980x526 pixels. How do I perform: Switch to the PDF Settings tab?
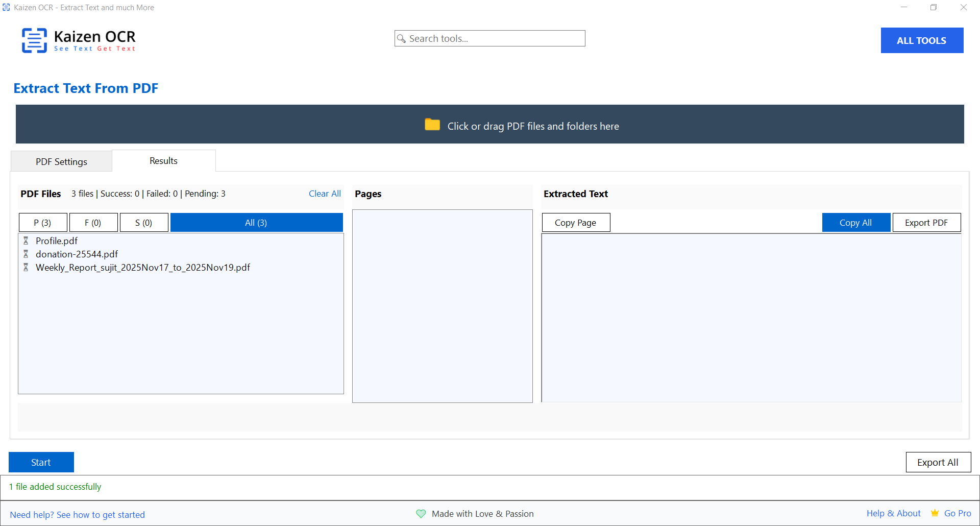[x=61, y=162]
